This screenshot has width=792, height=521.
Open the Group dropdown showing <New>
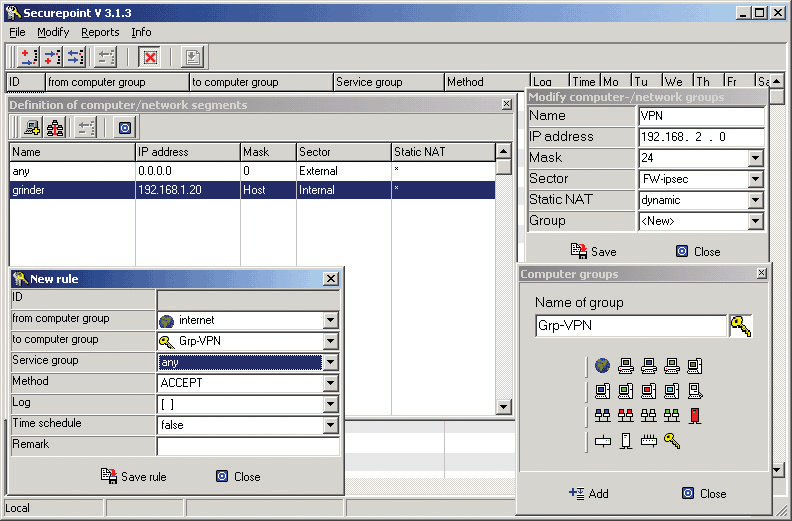click(755, 221)
